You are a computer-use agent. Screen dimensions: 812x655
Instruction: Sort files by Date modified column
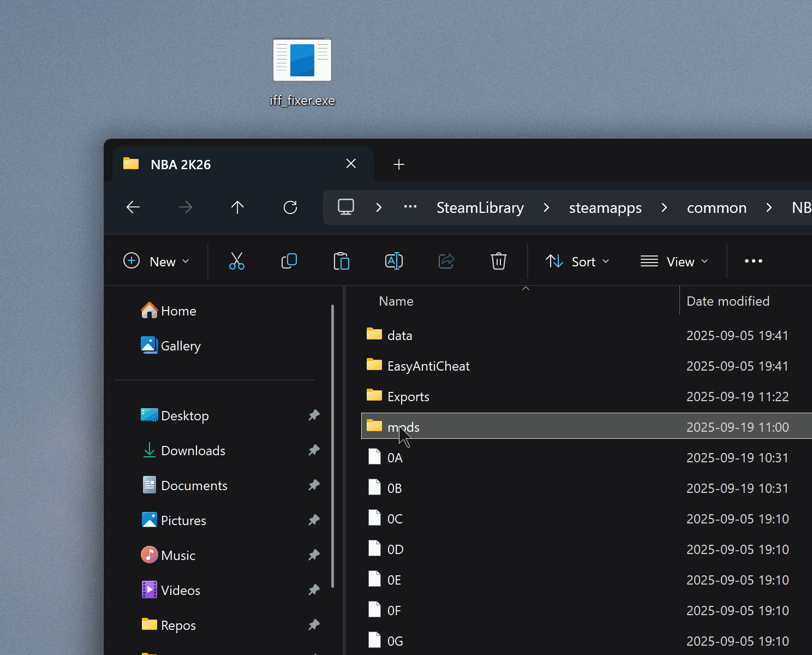pyautogui.click(x=727, y=301)
